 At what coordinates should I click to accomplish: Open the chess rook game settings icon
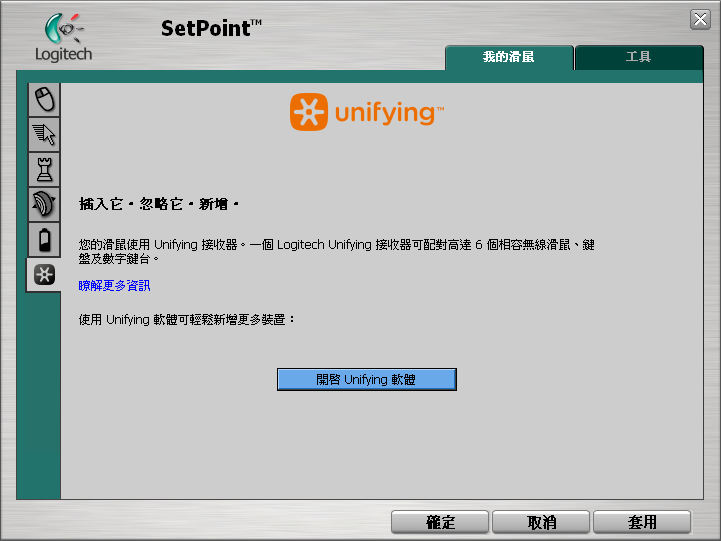(x=45, y=169)
